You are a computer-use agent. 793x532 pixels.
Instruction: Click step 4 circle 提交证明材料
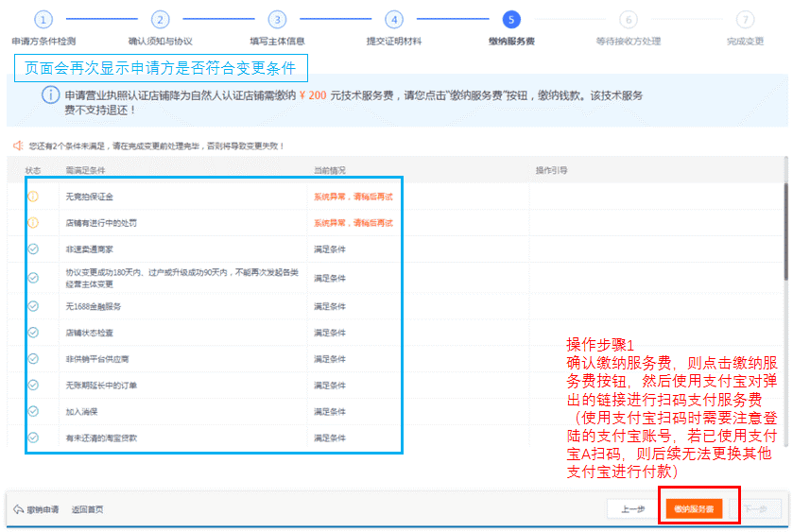click(394, 20)
